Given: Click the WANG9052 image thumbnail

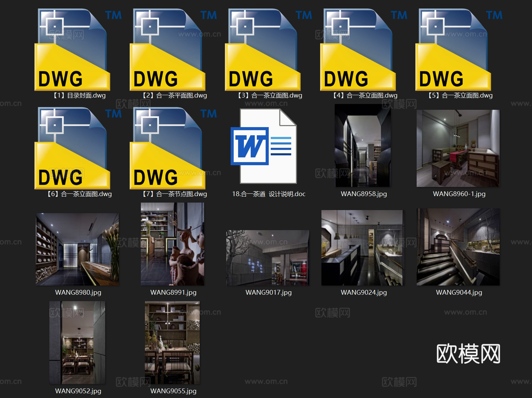Looking at the screenshot, I should tap(77, 343).
